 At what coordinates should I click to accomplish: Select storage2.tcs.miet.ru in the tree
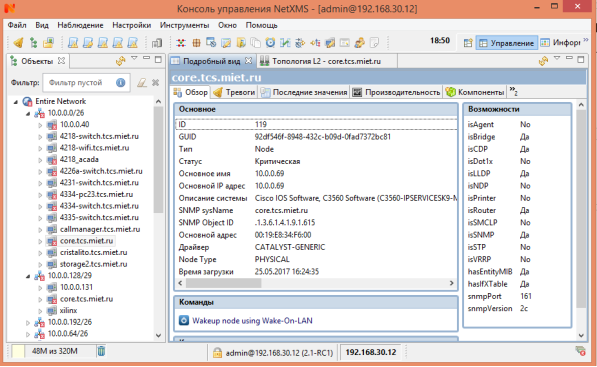[x=93, y=264]
